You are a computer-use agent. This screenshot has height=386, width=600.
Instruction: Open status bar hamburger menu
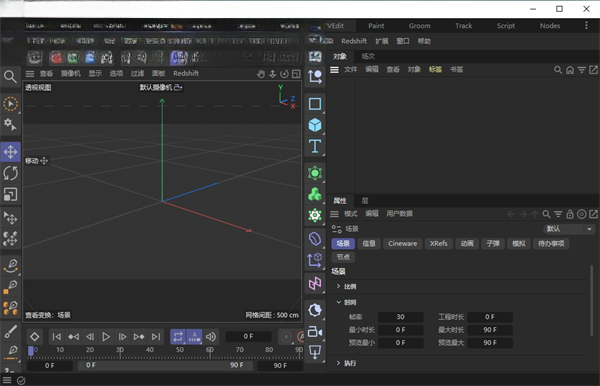(x=7, y=380)
